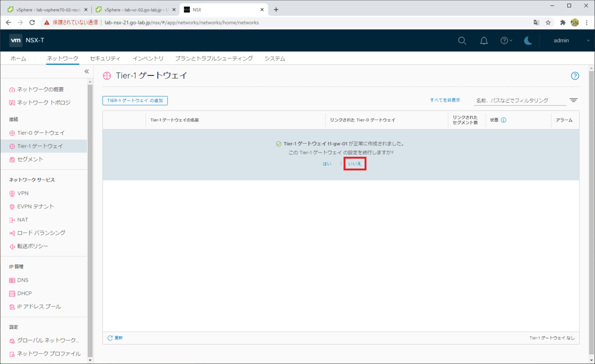Click the sidebar vertical scrollbar

90,220
